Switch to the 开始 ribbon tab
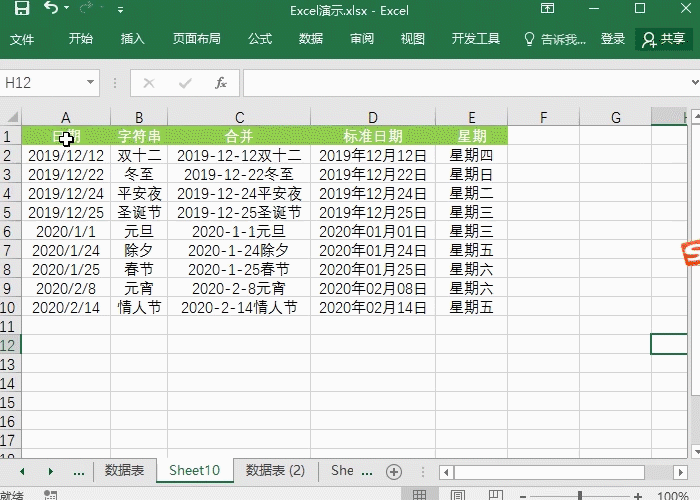The height and width of the screenshot is (500, 700). pyautogui.click(x=81, y=39)
